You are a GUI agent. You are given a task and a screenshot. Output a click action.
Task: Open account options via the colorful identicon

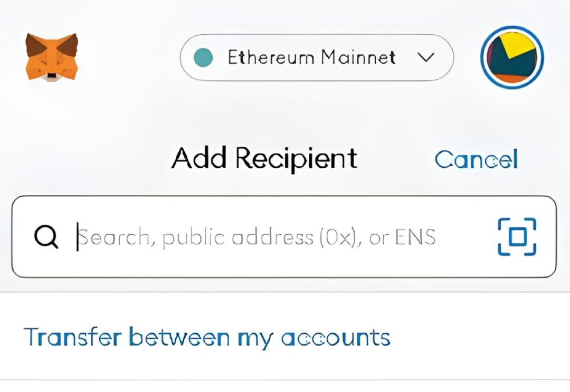pos(512,57)
